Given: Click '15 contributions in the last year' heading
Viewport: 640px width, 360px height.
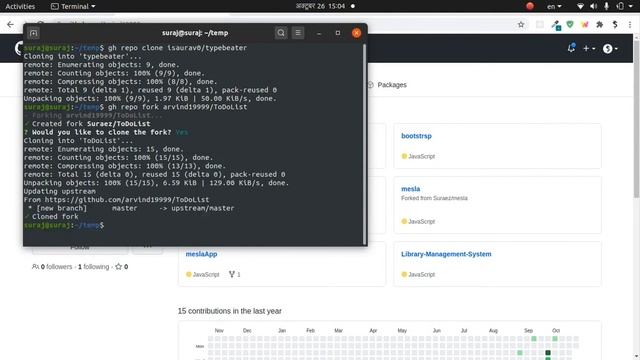Looking at the screenshot, I should [x=229, y=311].
